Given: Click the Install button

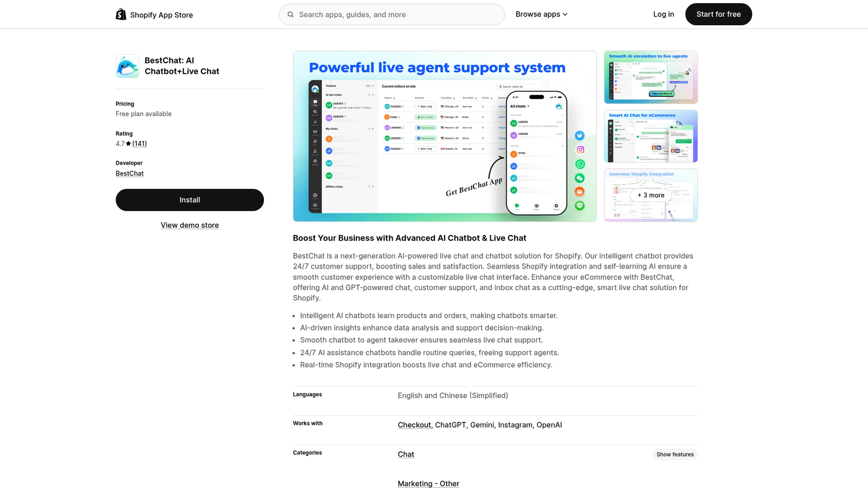Looking at the screenshot, I should point(190,200).
